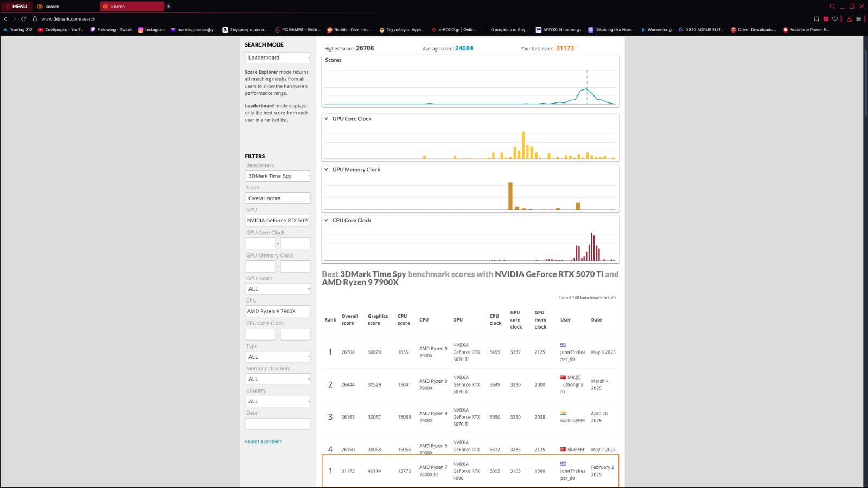Collapse the CPU Core Clock chart
This screenshot has height=488, width=868.
[x=326, y=221]
